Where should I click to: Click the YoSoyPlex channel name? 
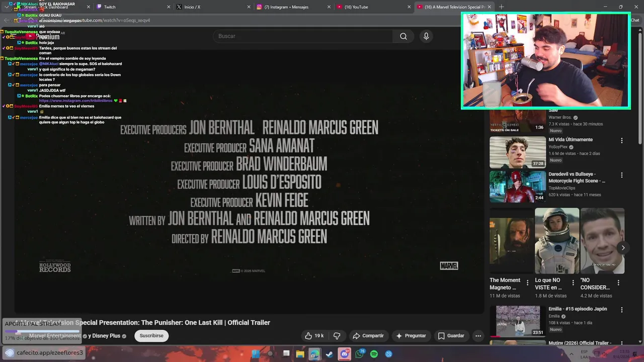pyautogui.click(x=558, y=147)
